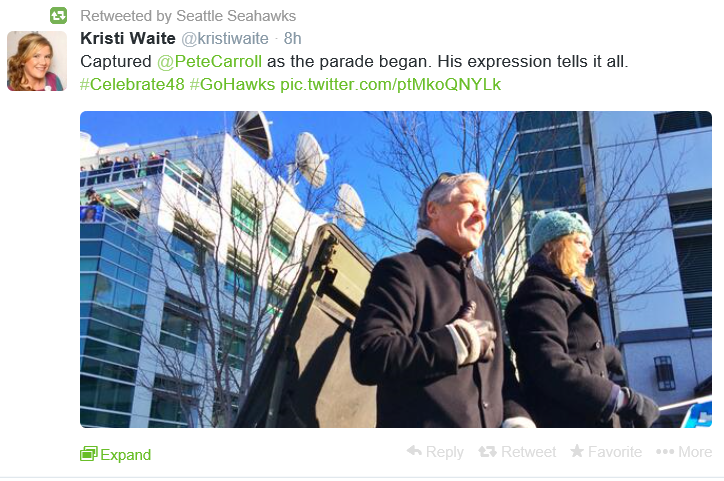The image size is (724, 481).
Task: Open the @kristiwaite handle
Action: click(x=225, y=38)
